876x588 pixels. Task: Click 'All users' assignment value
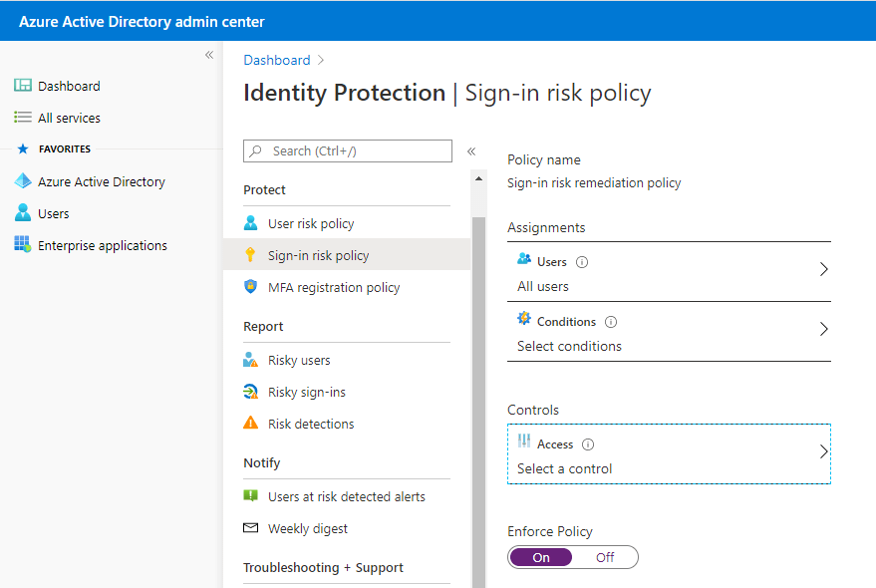click(x=542, y=286)
